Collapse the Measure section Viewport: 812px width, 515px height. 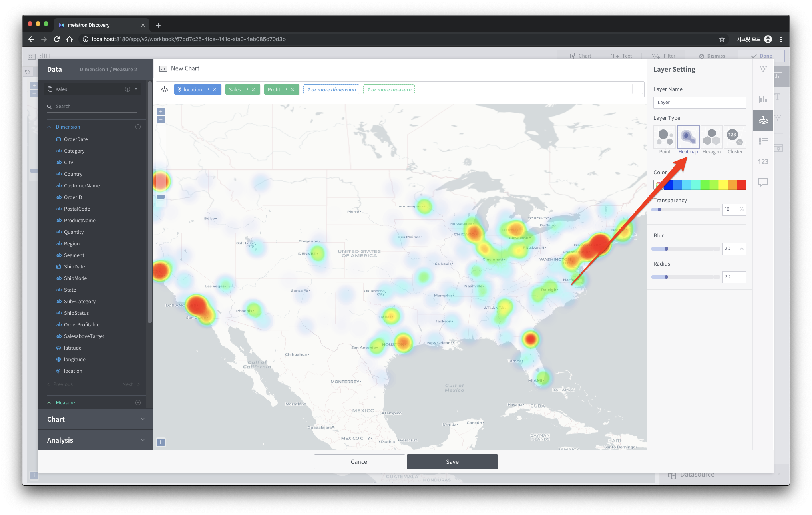pyautogui.click(x=49, y=402)
